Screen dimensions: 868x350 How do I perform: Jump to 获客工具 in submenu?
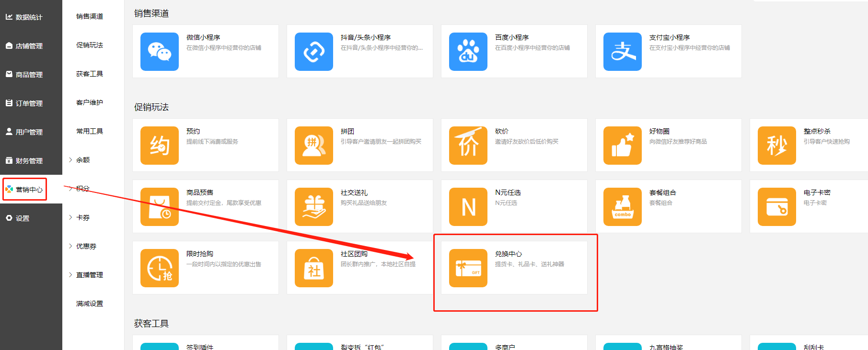pos(90,74)
